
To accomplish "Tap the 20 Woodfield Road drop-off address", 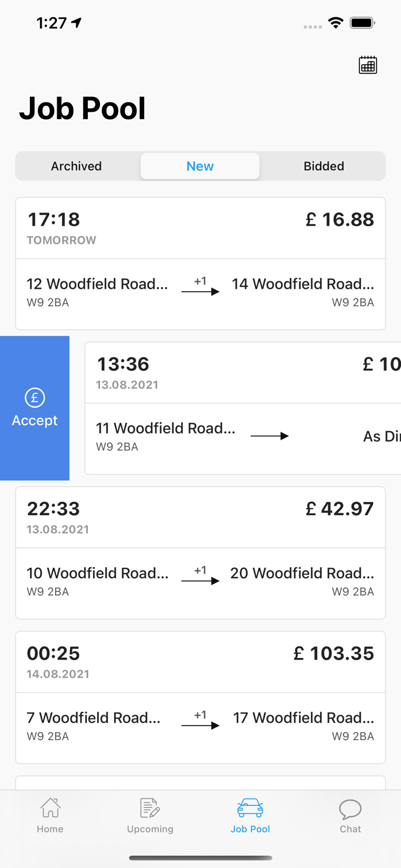I will tap(302, 573).
